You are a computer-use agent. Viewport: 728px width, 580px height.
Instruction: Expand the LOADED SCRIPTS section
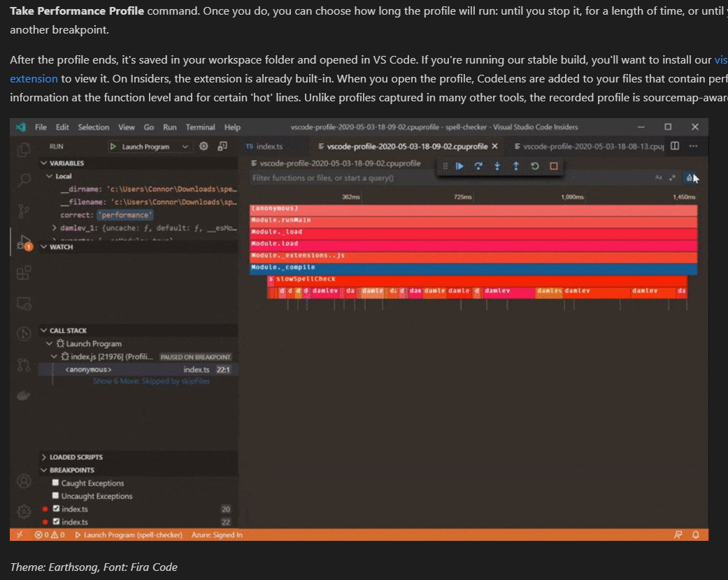point(43,457)
